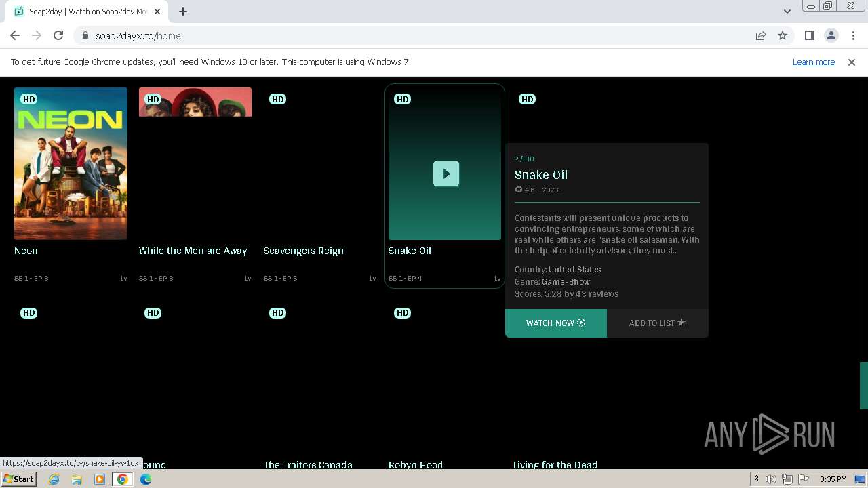This screenshot has width=868, height=488.
Task: Share this page icon
Action: pos(761,36)
